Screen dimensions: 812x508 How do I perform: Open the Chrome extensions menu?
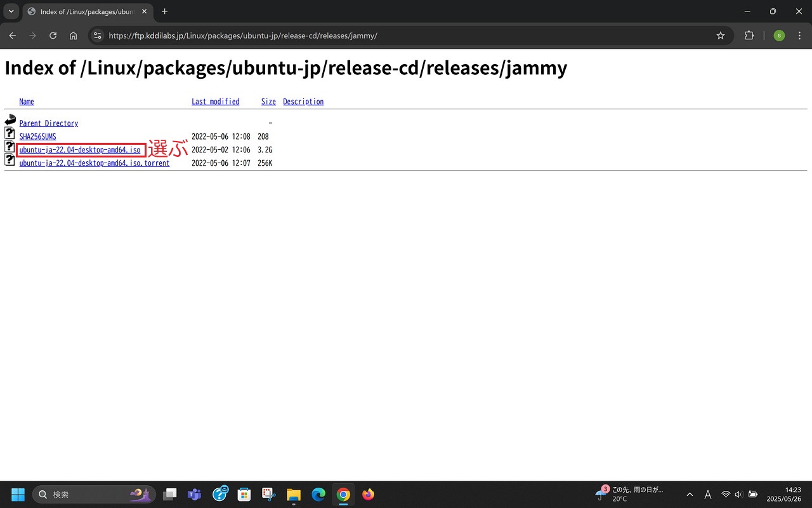coord(749,36)
